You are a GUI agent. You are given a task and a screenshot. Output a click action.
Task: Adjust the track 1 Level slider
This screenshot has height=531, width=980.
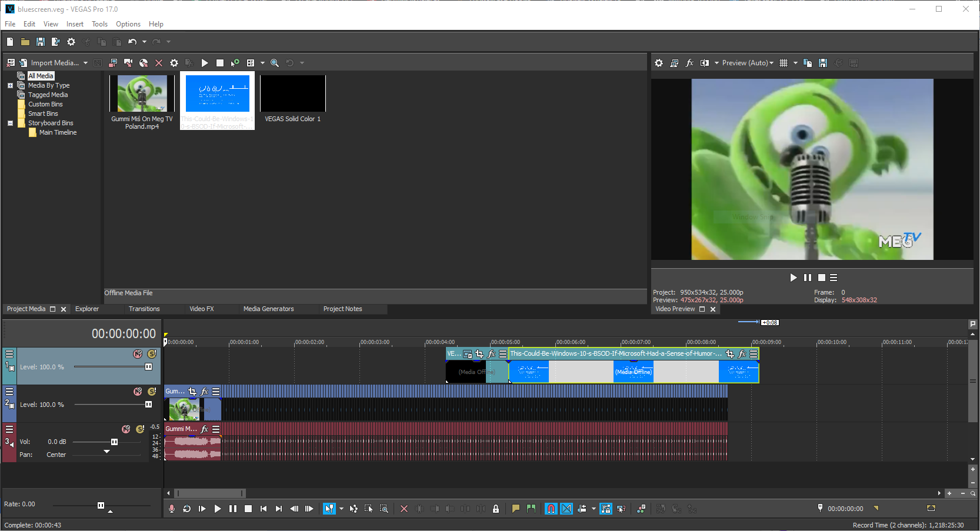pos(148,367)
